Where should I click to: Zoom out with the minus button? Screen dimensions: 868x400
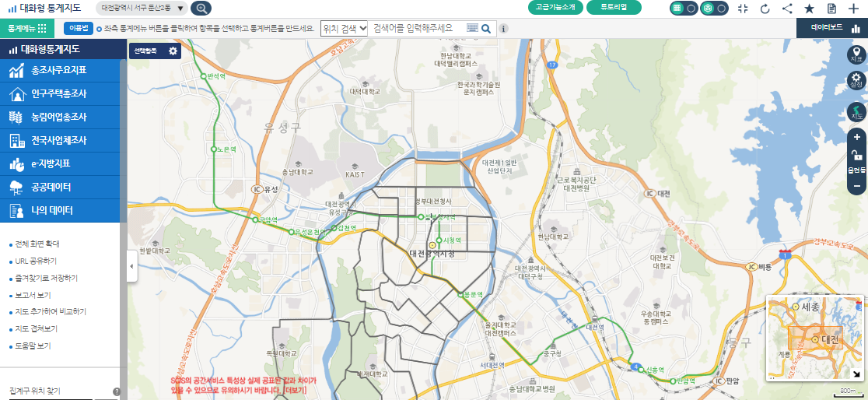coord(856,186)
